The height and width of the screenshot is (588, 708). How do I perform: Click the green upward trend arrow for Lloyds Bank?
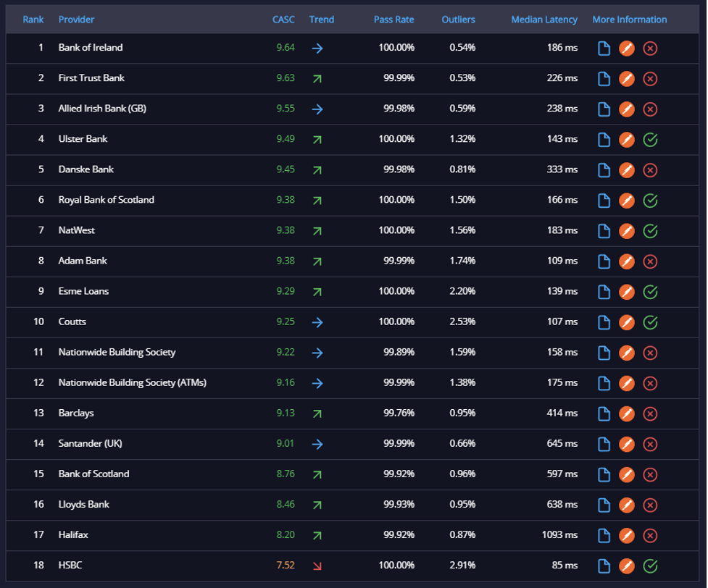pos(317,505)
